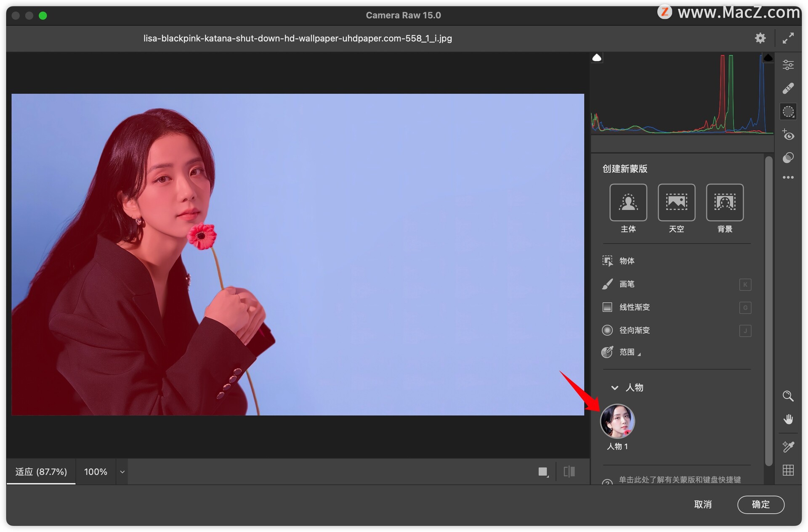This screenshot has width=808, height=532.
Task: Click the 取消 button
Action: tap(702, 504)
